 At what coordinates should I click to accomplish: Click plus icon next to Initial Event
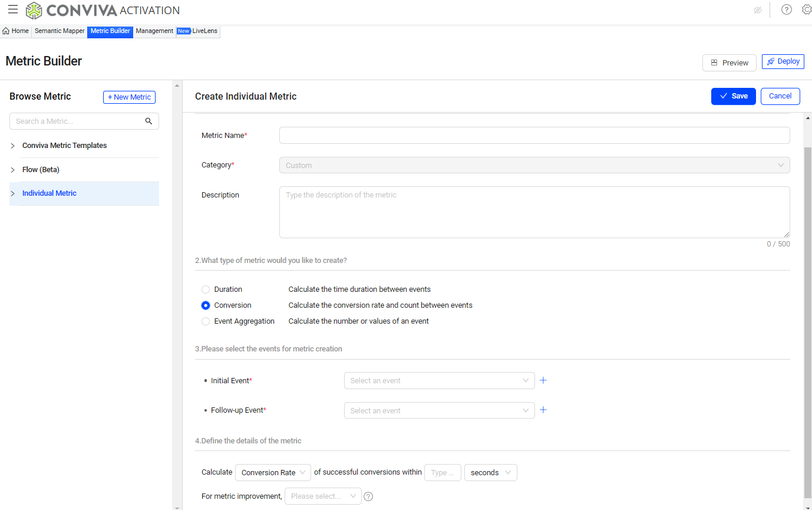(x=543, y=380)
